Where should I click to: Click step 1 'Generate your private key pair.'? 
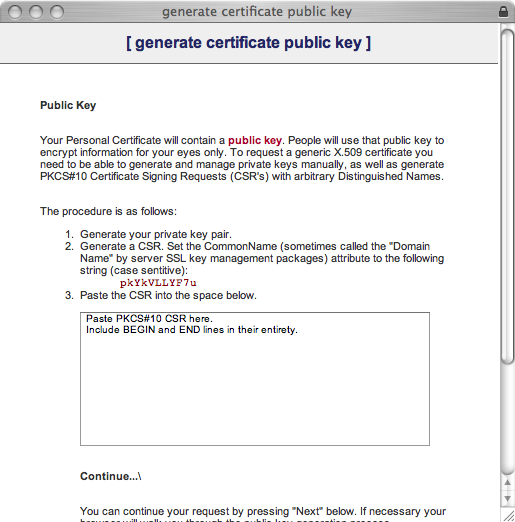pyautogui.click(x=156, y=234)
